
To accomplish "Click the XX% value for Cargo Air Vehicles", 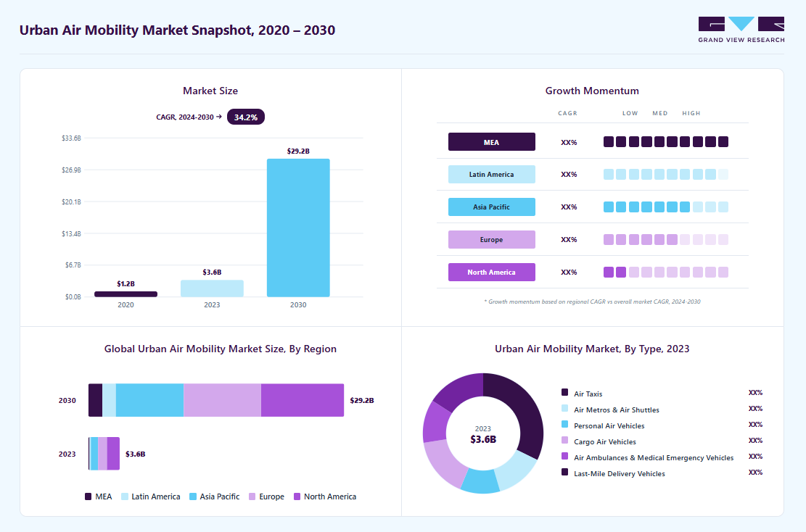I will (x=756, y=441).
